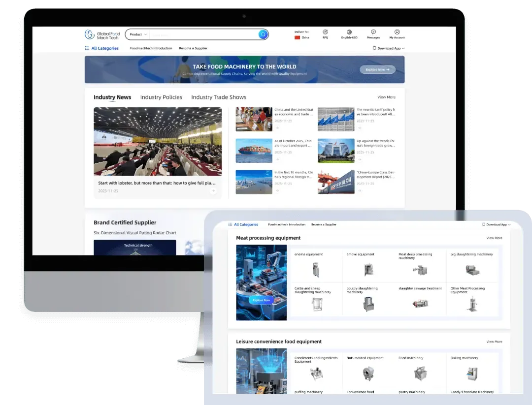Expand the Download App dropdown on the tablet

pos(497,224)
